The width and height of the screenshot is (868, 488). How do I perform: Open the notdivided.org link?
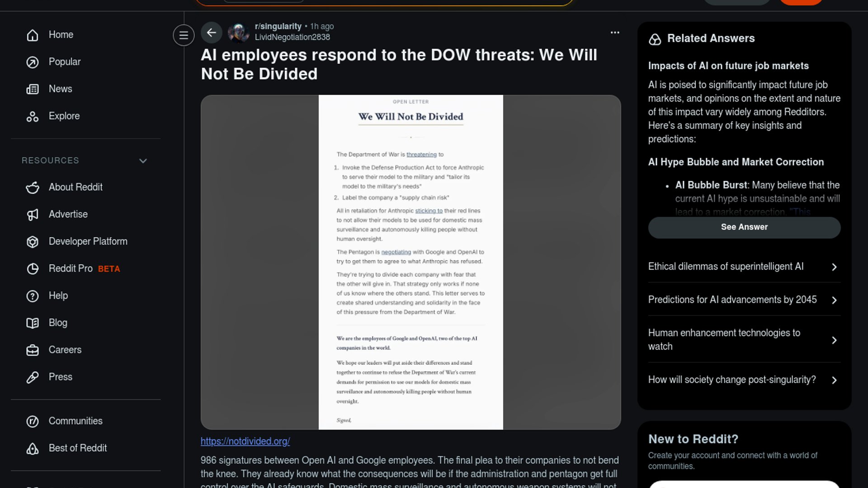point(245,441)
